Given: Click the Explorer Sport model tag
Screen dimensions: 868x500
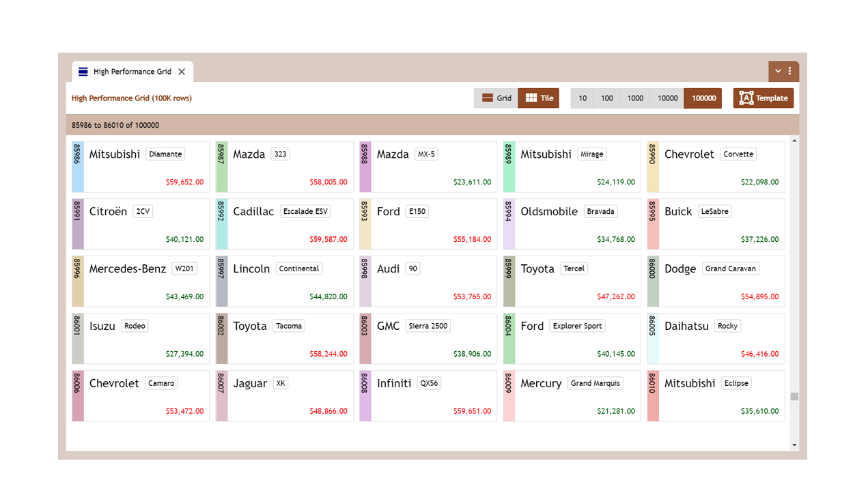Looking at the screenshot, I should click(x=578, y=327).
